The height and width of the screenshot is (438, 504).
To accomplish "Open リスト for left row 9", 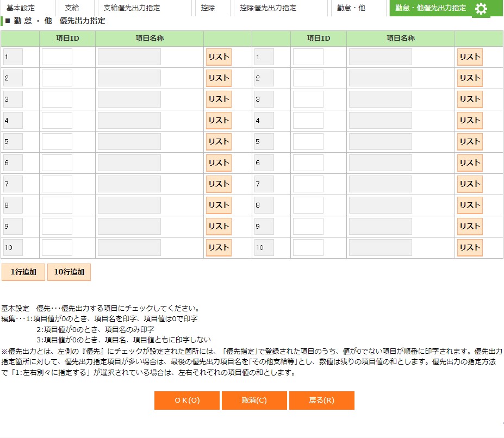I will [219, 227].
